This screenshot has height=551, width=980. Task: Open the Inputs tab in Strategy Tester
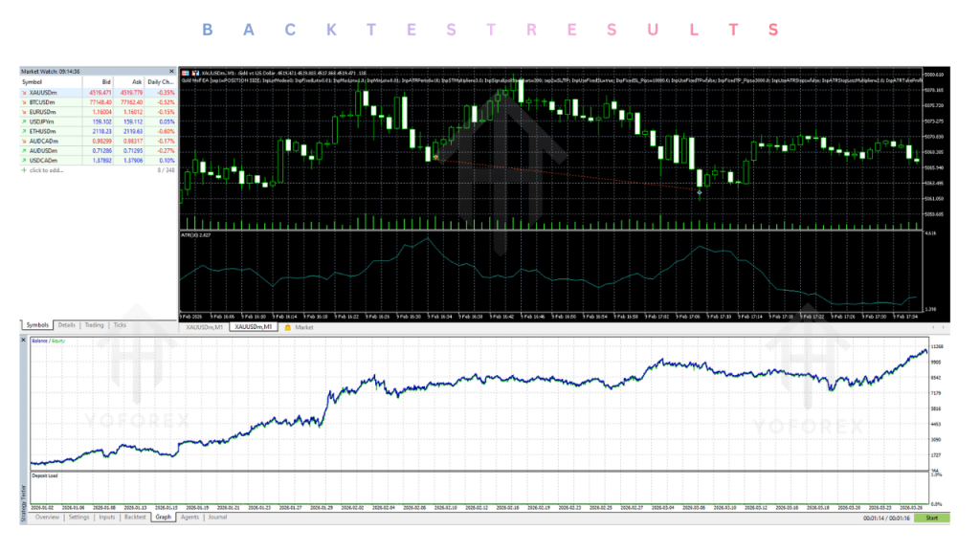click(107, 518)
